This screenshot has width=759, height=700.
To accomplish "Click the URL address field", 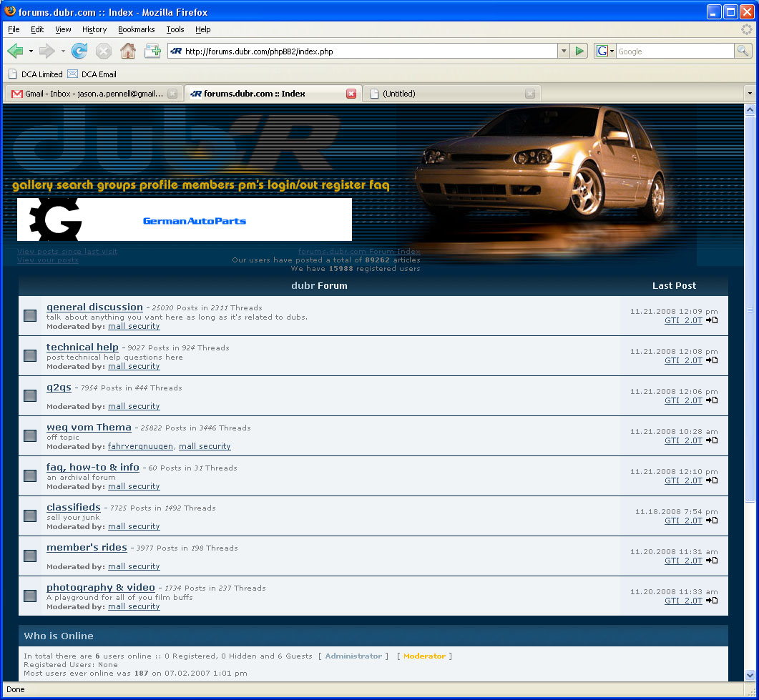I will pos(371,51).
